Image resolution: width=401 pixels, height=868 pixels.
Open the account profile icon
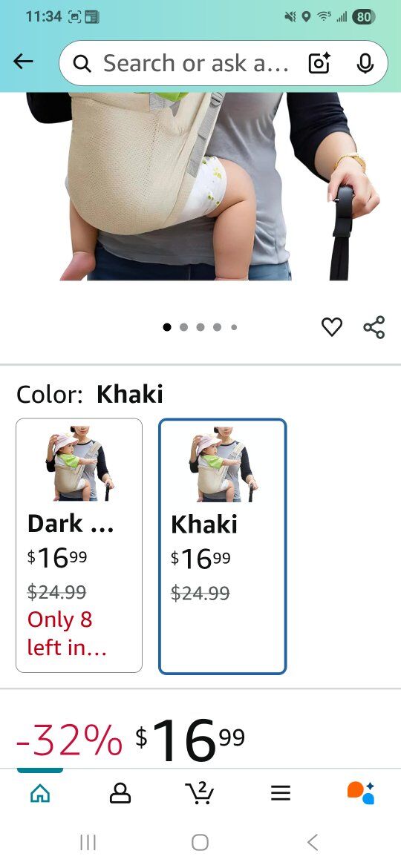tap(120, 794)
